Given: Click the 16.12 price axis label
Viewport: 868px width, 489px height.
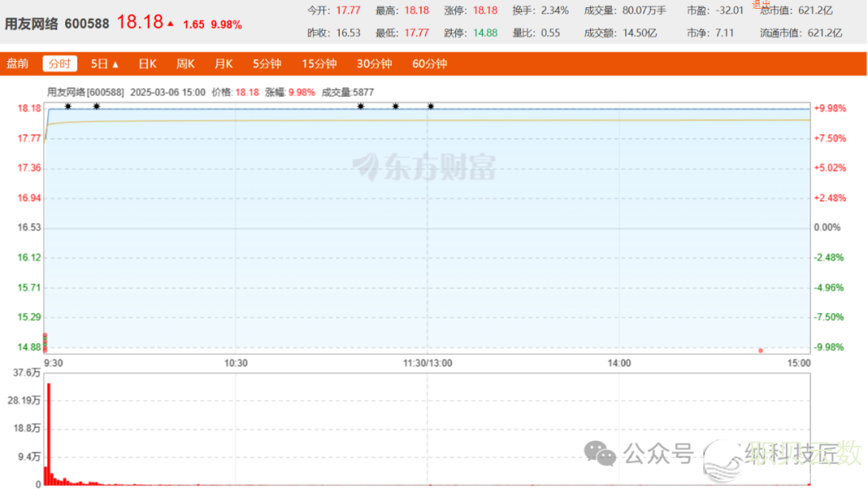Looking at the screenshot, I should 30,257.
